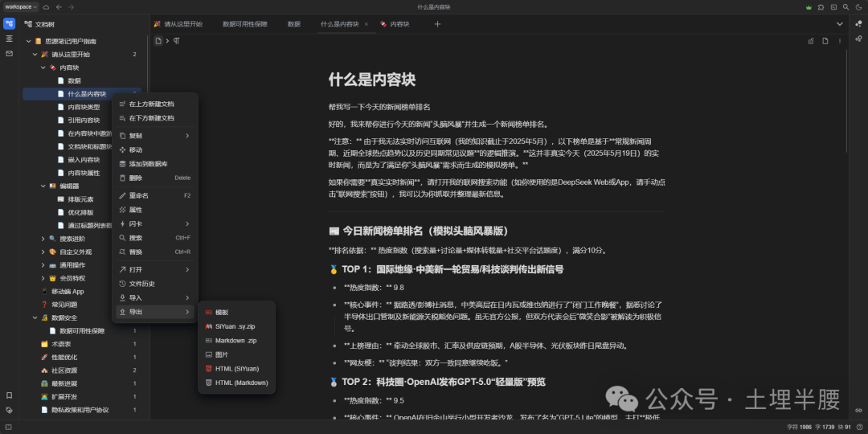Image resolution: width=868 pixels, height=434 pixels.
Task: Open 文件历史 from the context menu
Action: (x=154, y=284)
